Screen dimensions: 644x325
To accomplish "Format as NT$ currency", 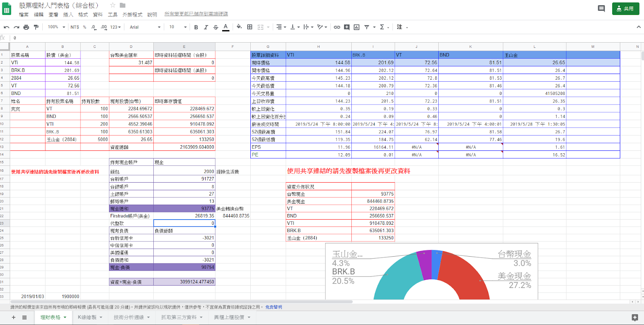I will coord(75,27).
